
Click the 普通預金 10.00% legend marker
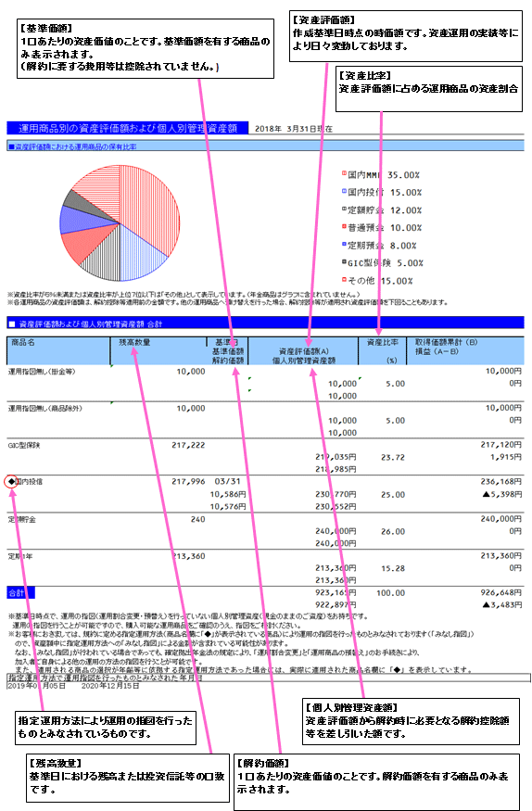pyautogui.click(x=345, y=226)
